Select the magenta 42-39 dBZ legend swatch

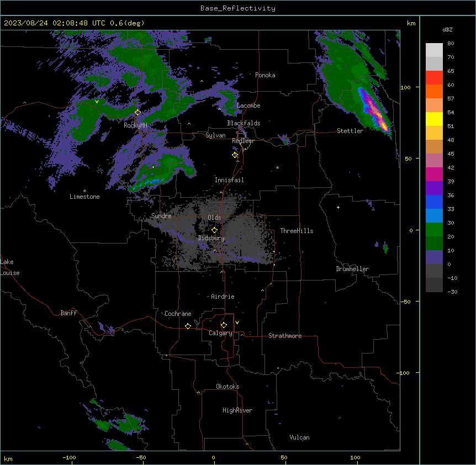pyautogui.click(x=434, y=174)
